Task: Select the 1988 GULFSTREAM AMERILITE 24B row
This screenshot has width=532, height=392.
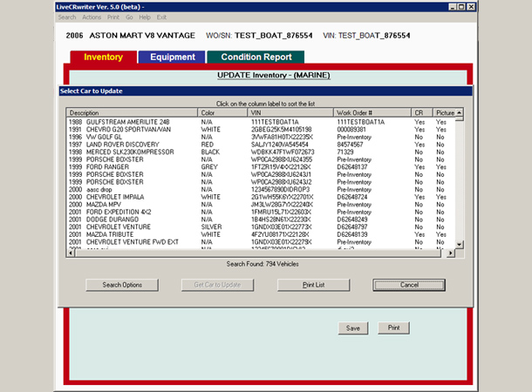Action: pyautogui.click(x=261, y=122)
